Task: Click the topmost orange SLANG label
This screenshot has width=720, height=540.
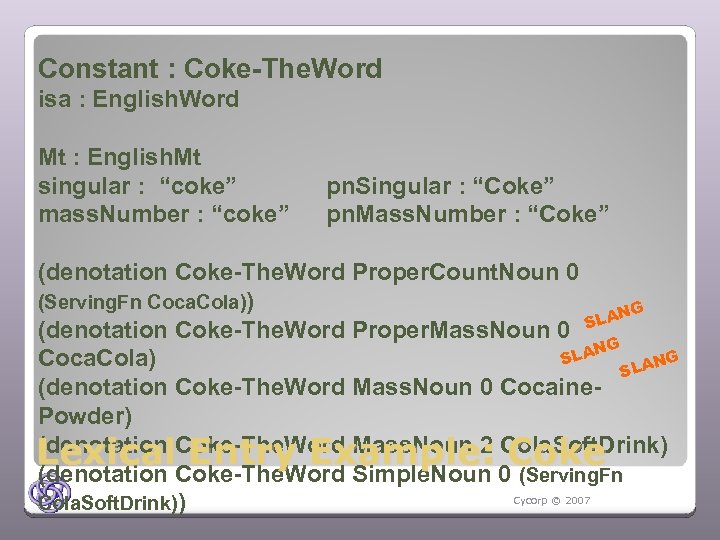Action: tap(613, 315)
